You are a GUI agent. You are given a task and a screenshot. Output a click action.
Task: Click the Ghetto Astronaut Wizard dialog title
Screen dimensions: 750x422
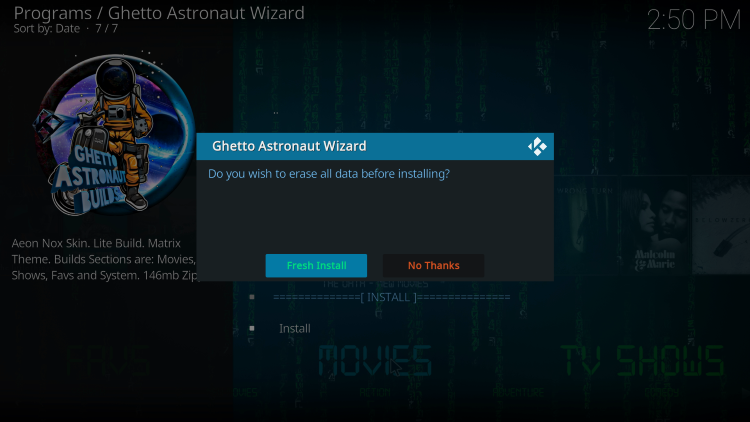(289, 146)
